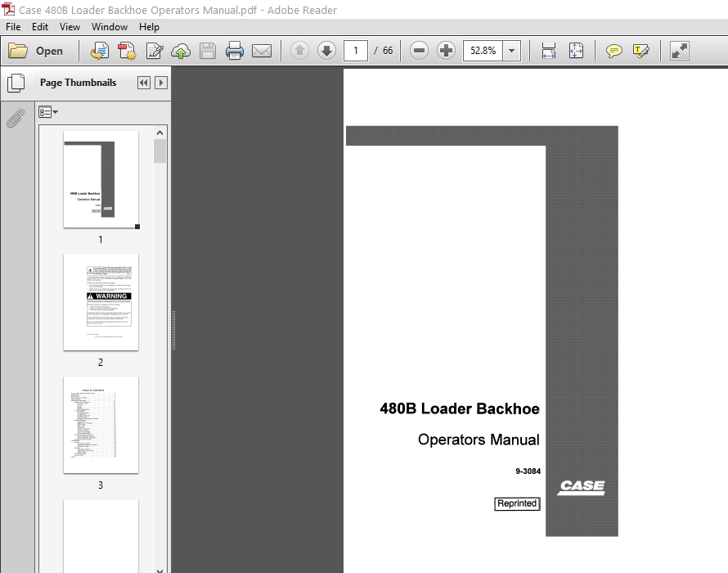Click the Save floppy disk icon

point(208,51)
